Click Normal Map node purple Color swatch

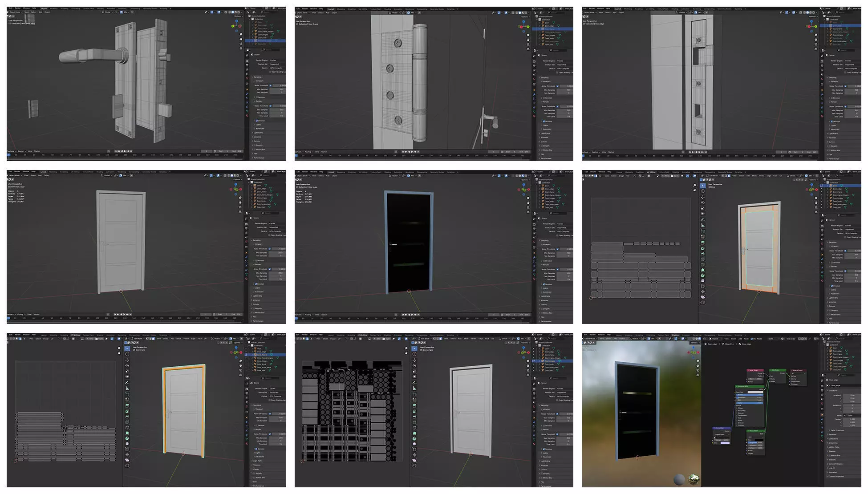[725, 443]
